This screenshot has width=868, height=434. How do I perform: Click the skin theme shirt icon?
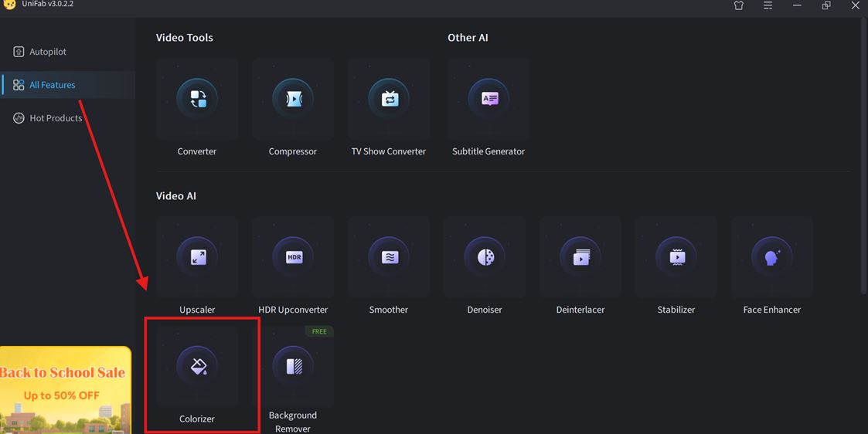point(738,5)
